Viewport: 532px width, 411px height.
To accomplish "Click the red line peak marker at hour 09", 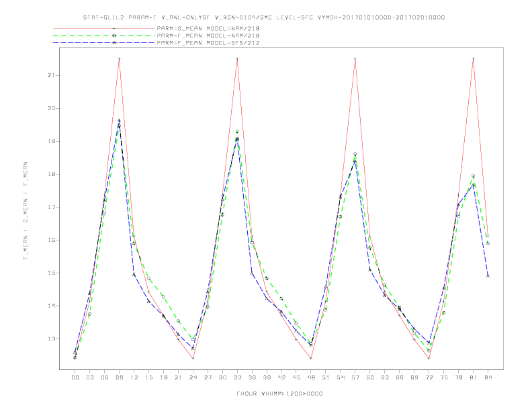I will point(119,59).
